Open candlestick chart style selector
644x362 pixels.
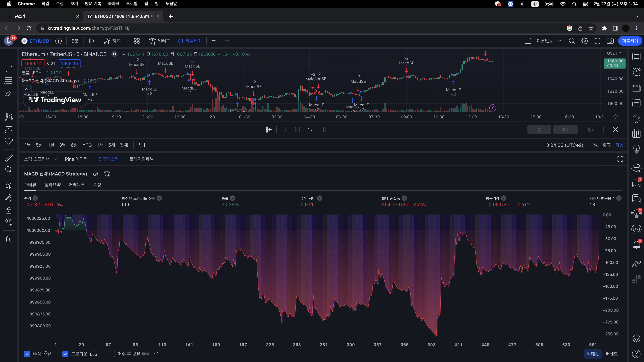[91, 41]
